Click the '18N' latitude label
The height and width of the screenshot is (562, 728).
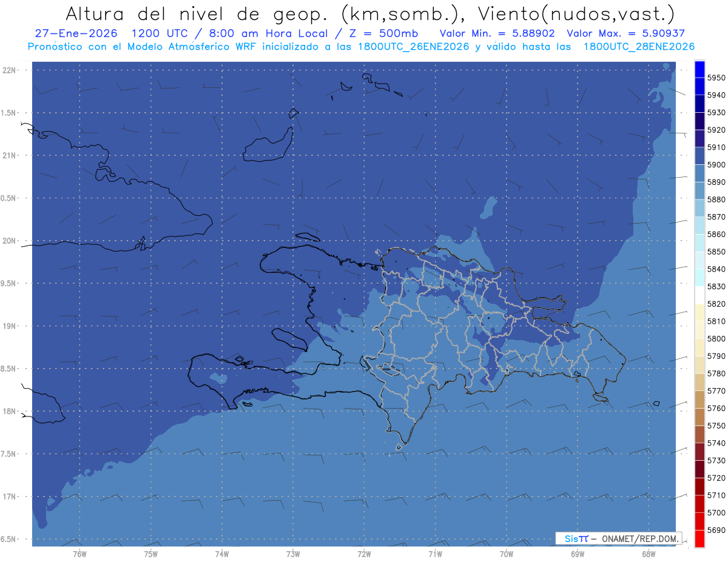10,412
